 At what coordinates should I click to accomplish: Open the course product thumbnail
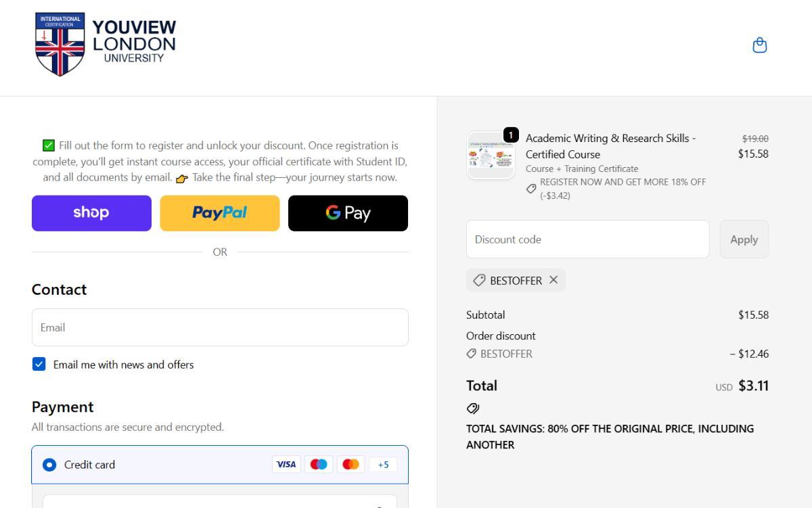pyautogui.click(x=491, y=155)
